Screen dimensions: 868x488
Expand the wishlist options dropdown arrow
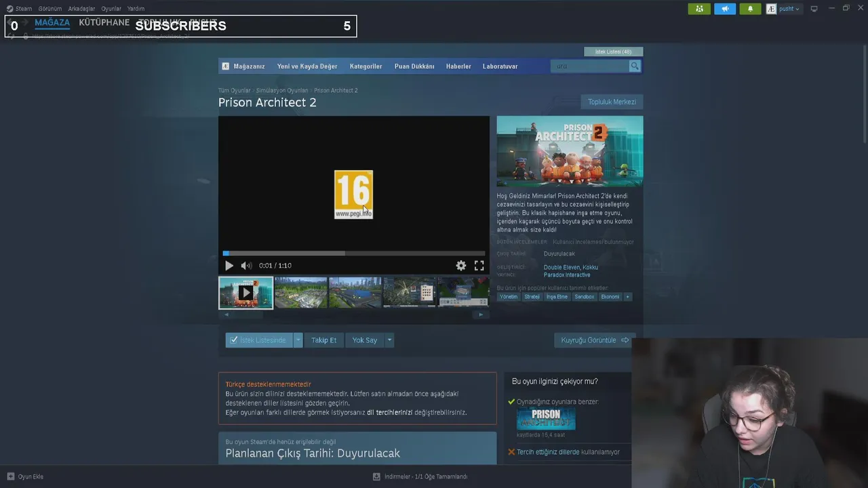[298, 340]
